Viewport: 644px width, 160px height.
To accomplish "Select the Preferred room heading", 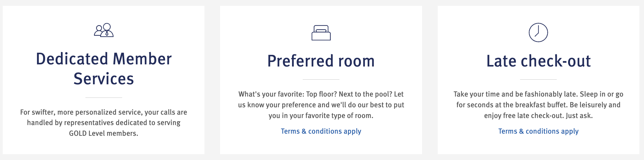I will 321,61.
